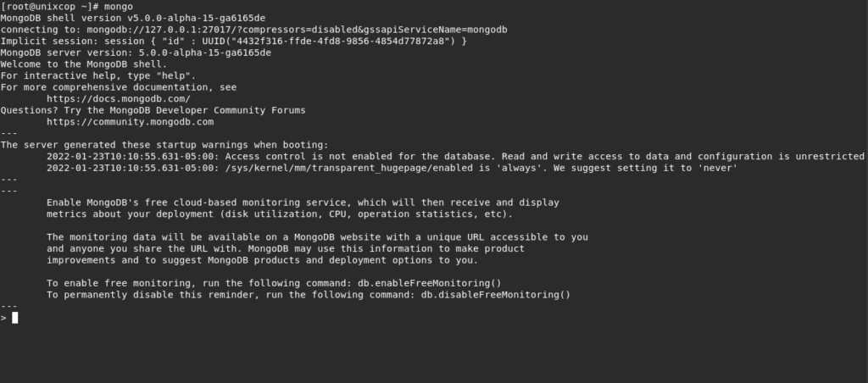This screenshot has height=383, width=868.
Task: Click the "startup warnings when booting" line
Action: pyautogui.click(x=164, y=145)
